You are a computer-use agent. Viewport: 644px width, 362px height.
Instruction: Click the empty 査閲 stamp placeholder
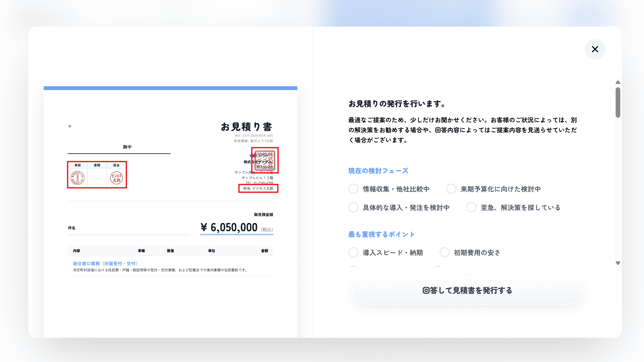click(97, 178)
